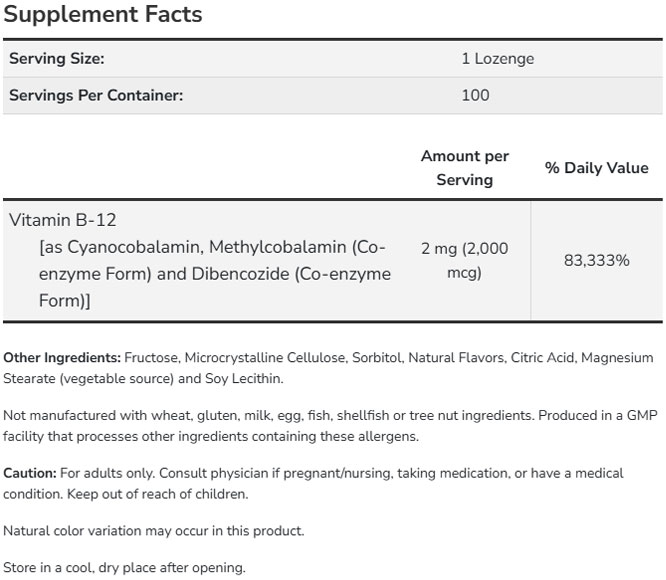The height and width of the screenshot is (580, 666).
Task: Click the Vitamin B-12 ingredient name
Action: pos(63,219)
